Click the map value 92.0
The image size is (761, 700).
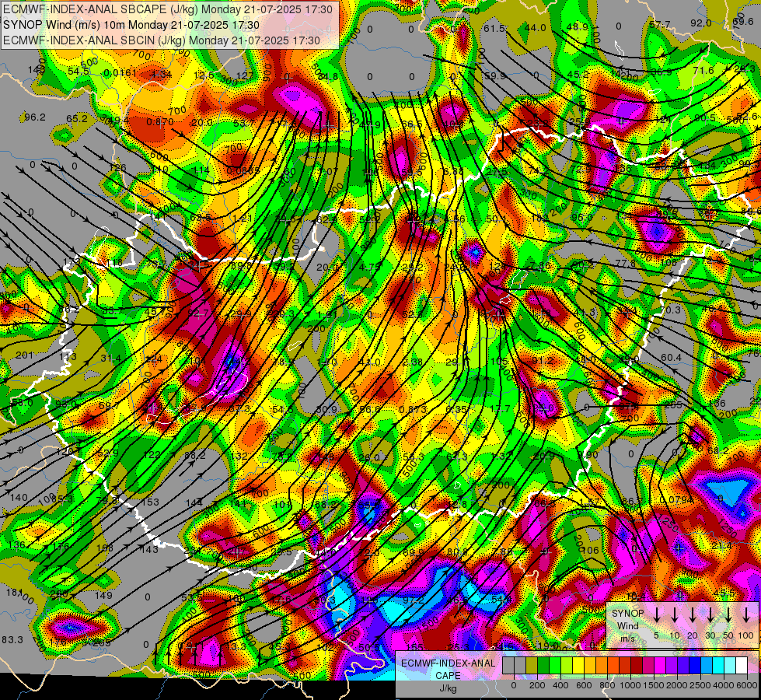(x=701, y=23)
